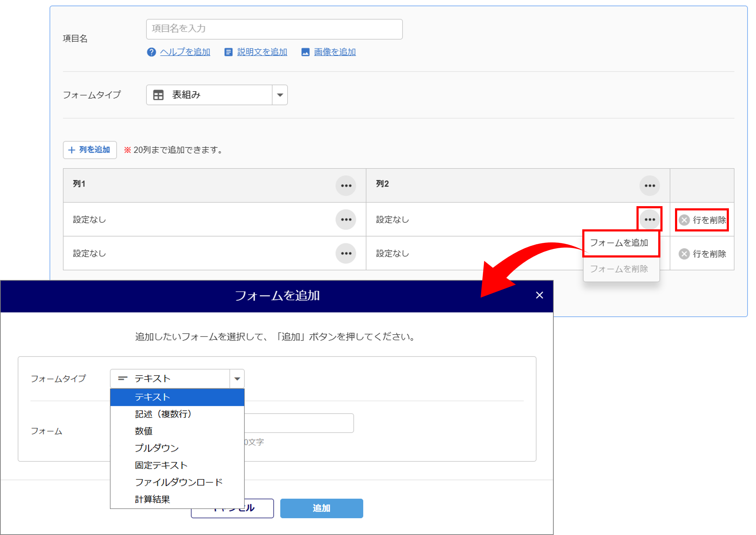Click the 項目名を入力 text field
This screenshot has width=756, height=535.
pos(274,29)
